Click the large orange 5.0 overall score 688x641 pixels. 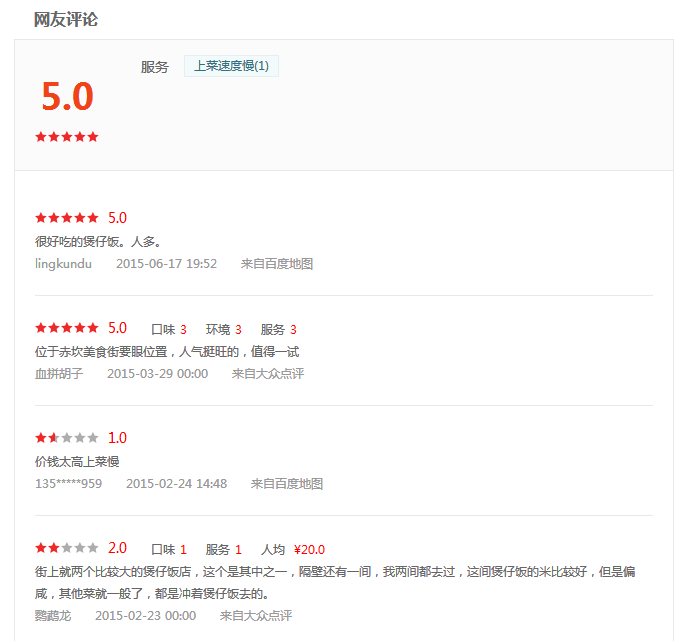coord(67,96)
